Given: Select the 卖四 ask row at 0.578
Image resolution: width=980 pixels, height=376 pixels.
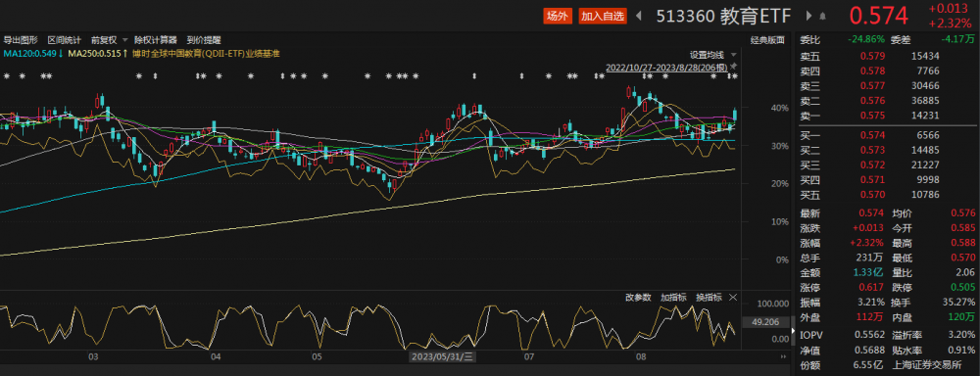Looking at the screenshot, I should coord(888,70).
